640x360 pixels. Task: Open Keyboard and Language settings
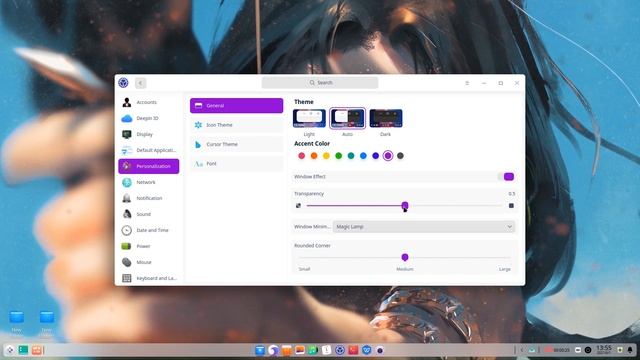pos(149,278)
